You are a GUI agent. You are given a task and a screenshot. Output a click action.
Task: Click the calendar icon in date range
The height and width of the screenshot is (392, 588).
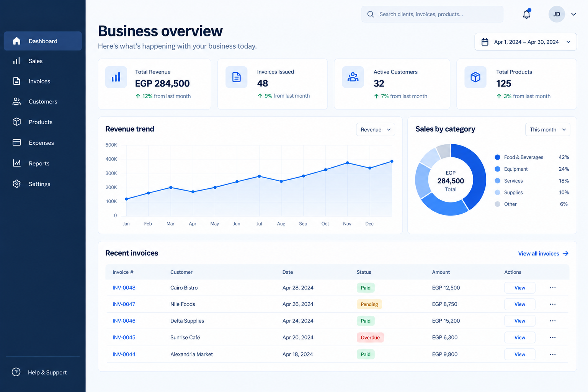pos(485,42)
